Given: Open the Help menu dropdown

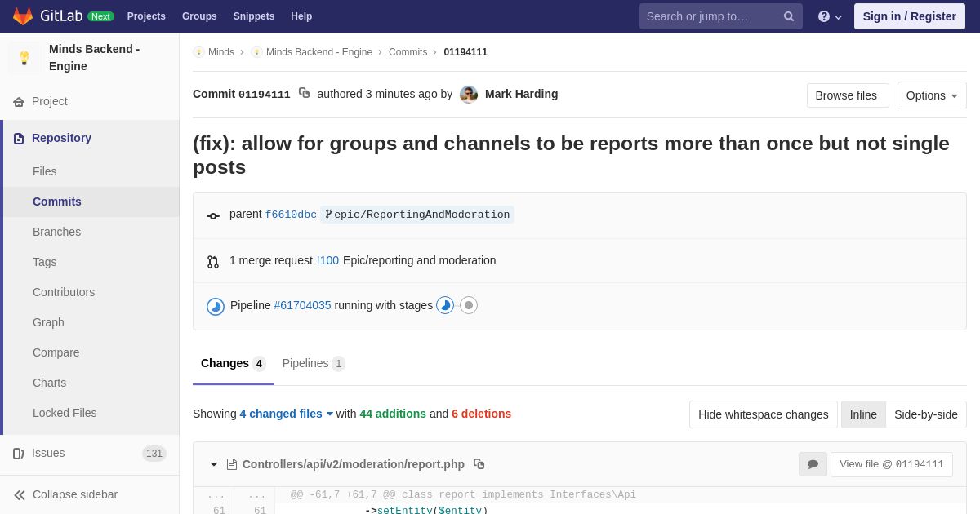Looking at the screenshot, I should coord(830,16).
